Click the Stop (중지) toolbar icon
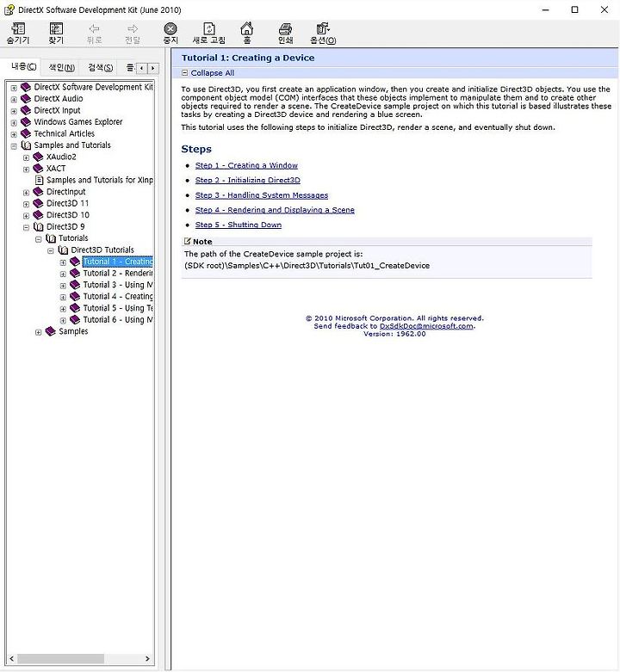The image size is (620, 672). pos(170,28)
